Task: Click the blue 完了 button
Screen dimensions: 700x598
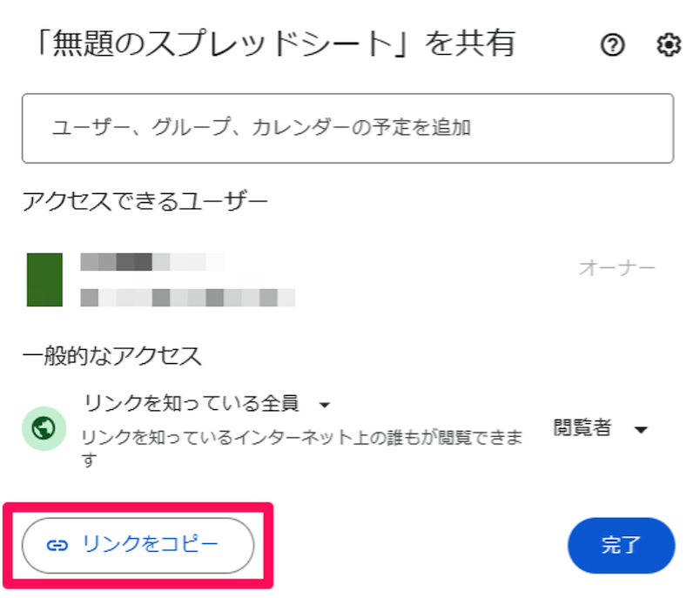Action: tap(621, 546)
